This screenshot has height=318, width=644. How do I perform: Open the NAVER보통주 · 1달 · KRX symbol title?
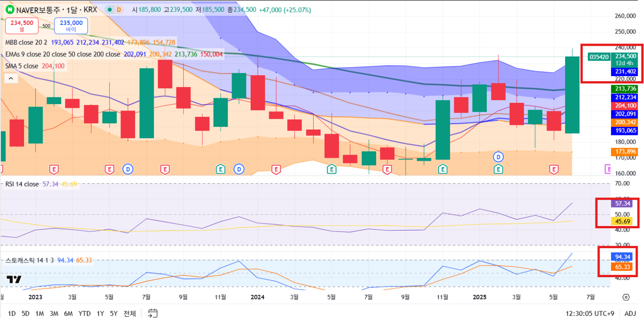pos(57,10)
